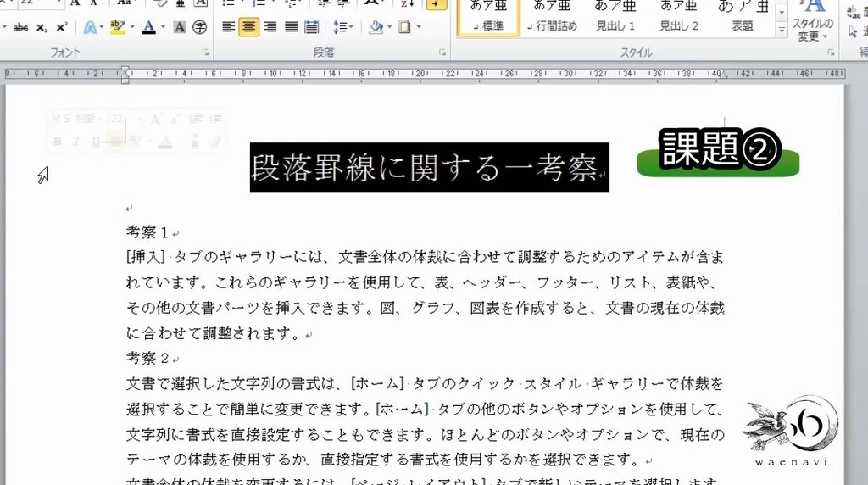Toggle strikethrough formatting (abc)
The image size is (868, 485).
[x=21, y=26]
